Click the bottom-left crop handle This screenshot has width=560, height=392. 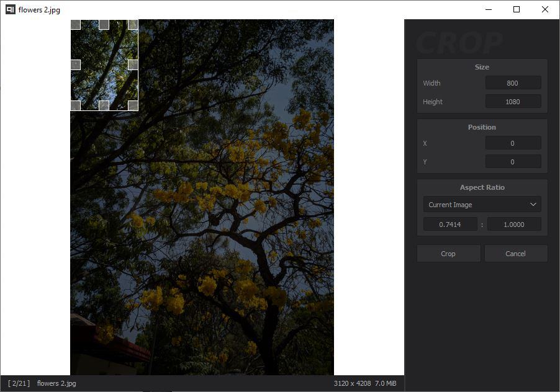(x=75, y=105)
